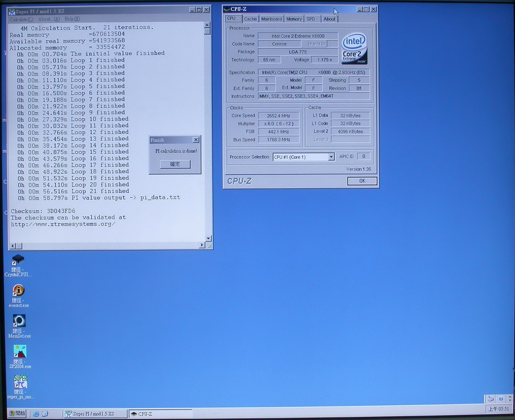The image size is (515, 420).
Task: Click the Super PI title bar icon
Action: click(12, 11)
